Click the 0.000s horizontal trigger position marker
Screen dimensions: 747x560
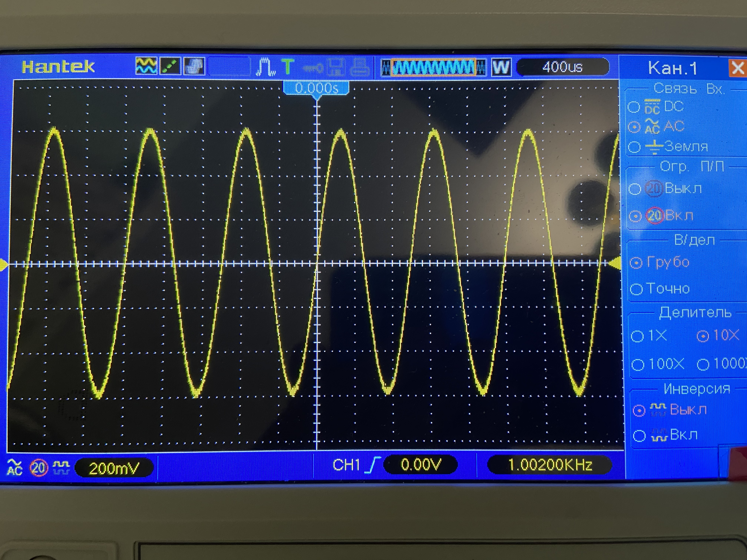tap(316, 89)
